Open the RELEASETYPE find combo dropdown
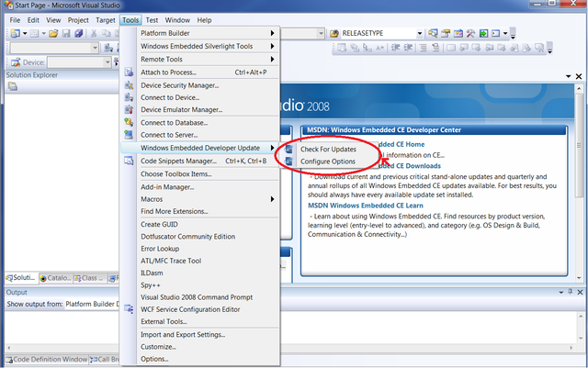The image size is (588, 368). (x=420, y=33)
